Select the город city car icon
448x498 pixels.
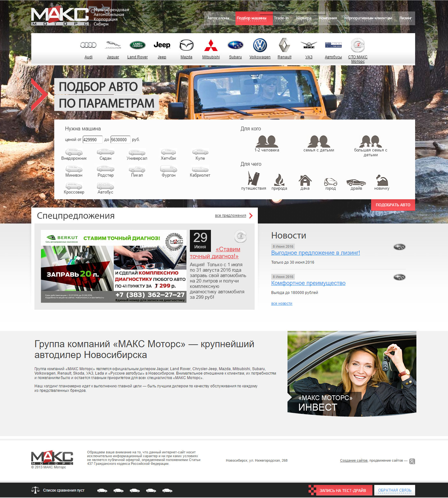(x=331, y=182)
